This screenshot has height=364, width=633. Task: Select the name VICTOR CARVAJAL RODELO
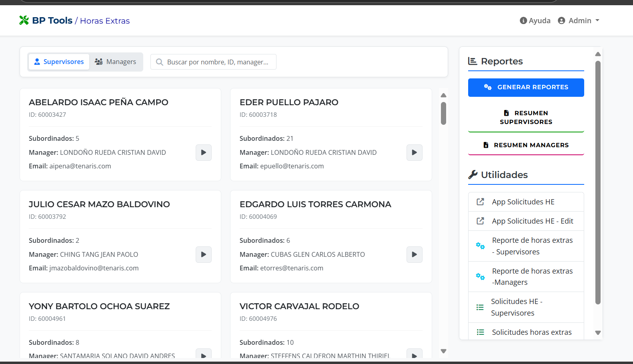click(299, 306)
